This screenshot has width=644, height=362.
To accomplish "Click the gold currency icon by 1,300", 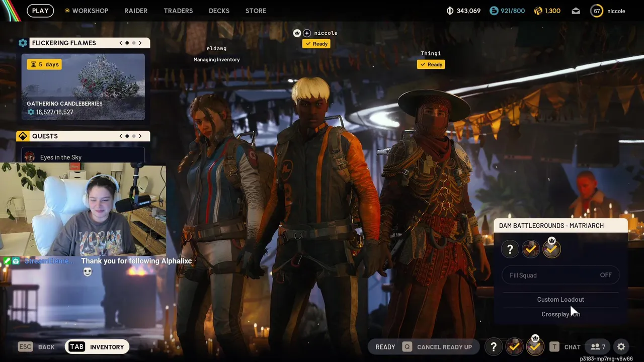I will coord(537,11).
